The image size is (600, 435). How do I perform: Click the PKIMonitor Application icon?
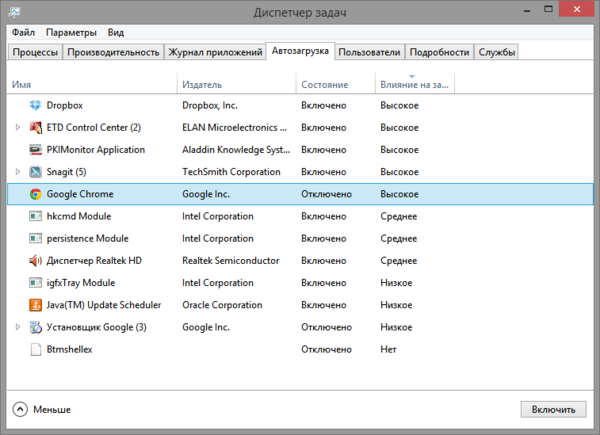[36, 149]
